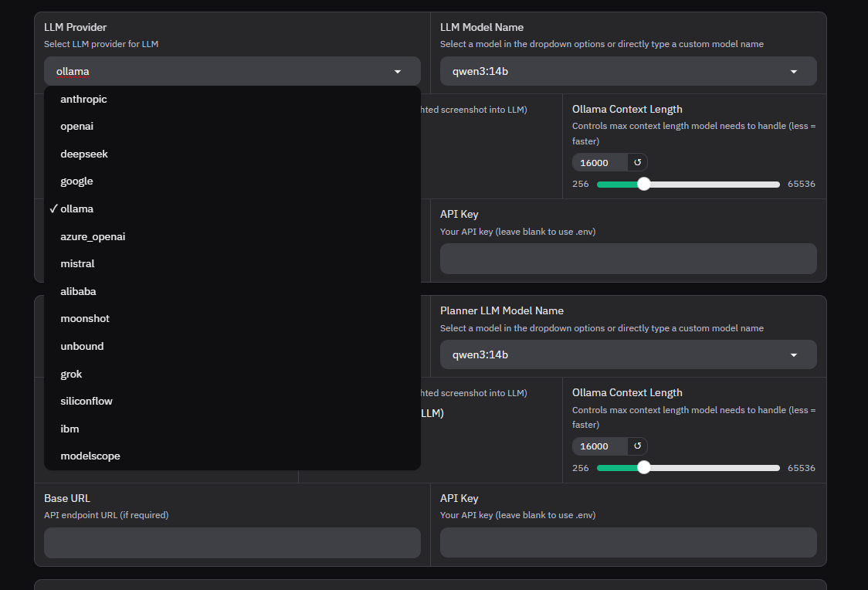868x590 pixels.
Task: Click the planner API Key input field
Action: click(629, 542)
